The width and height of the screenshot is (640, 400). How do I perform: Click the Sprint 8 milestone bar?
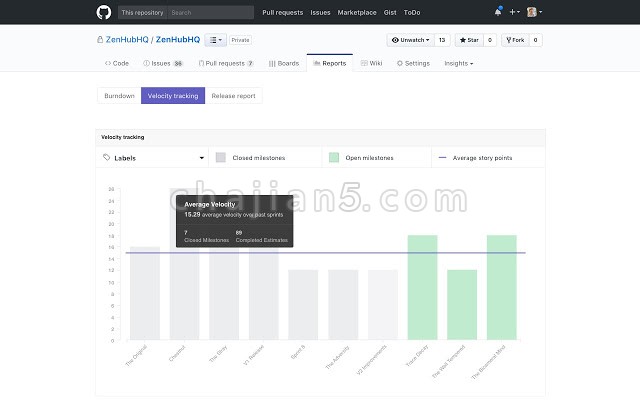coord(303,304)
